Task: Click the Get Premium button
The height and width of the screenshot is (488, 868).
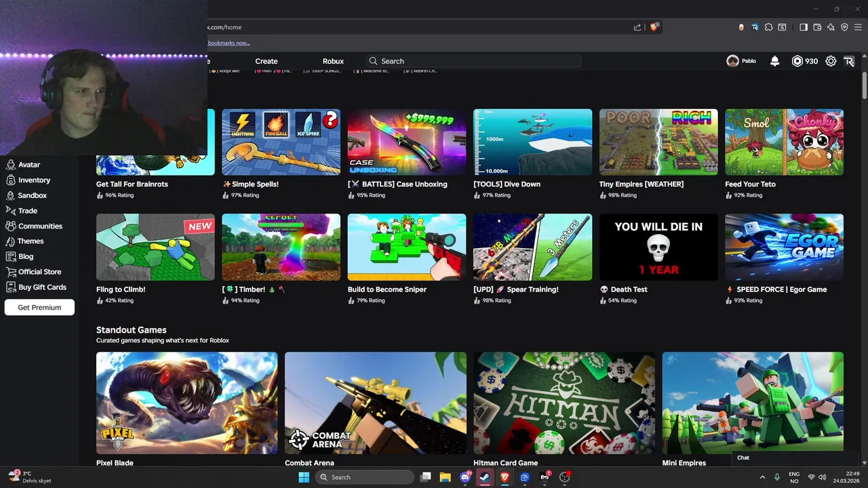Action: click(39, 307)
